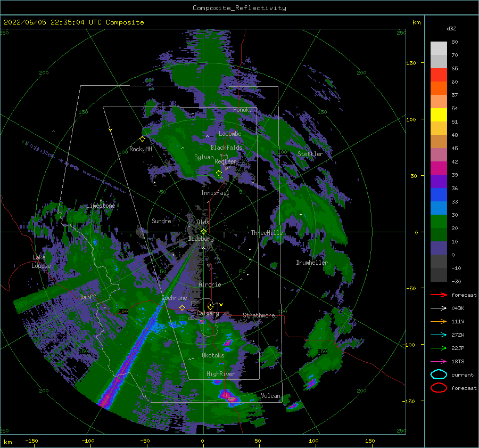Click the Limestone map label
Screen dimensions: 479x448
(x=101, y=206)
